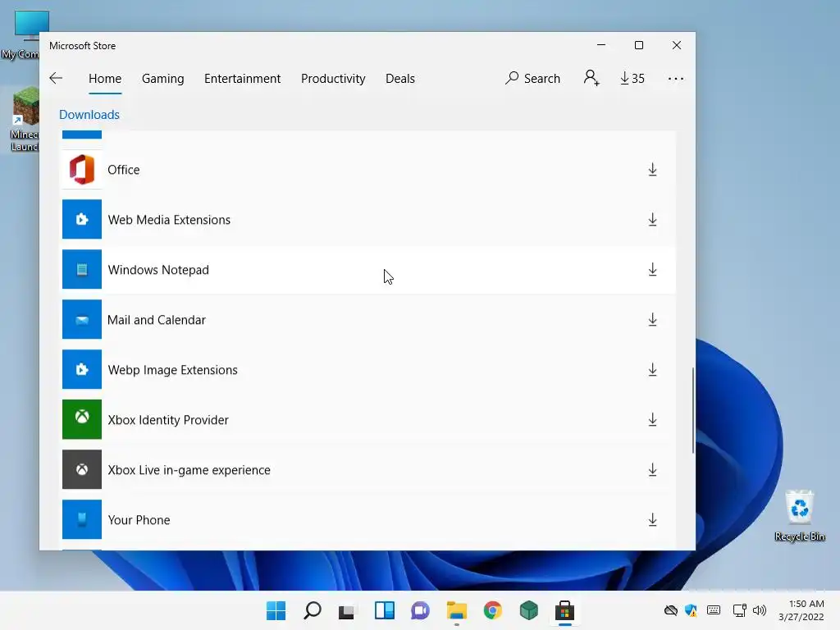Open the Xbox Identity Provider tile icon
Screen dimensions: 840x630
coord(82,419)
